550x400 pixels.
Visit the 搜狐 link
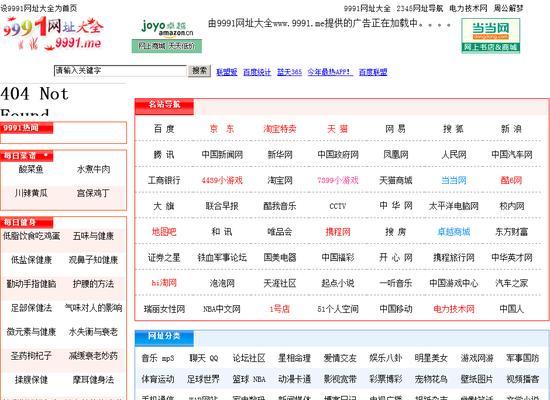pos(453,129)
